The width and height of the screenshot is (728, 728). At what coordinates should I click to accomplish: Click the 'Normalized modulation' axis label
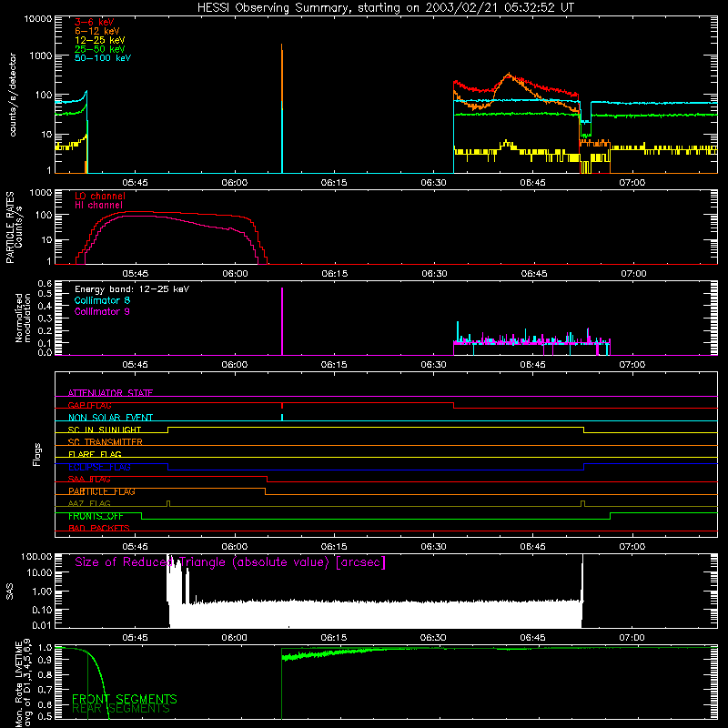pyautogui.click(x=24, y=318)
